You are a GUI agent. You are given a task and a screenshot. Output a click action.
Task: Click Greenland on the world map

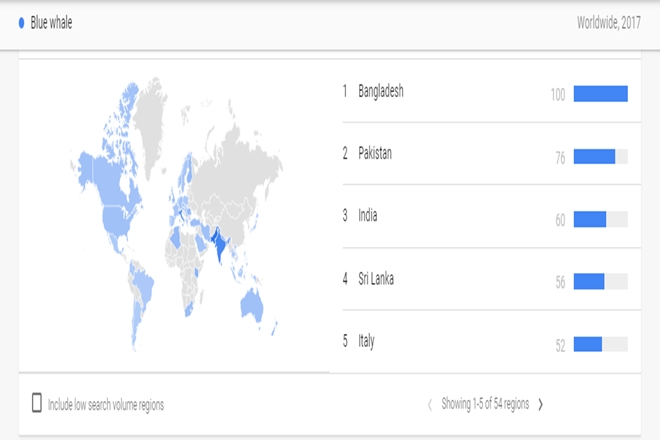coord(151,115)
